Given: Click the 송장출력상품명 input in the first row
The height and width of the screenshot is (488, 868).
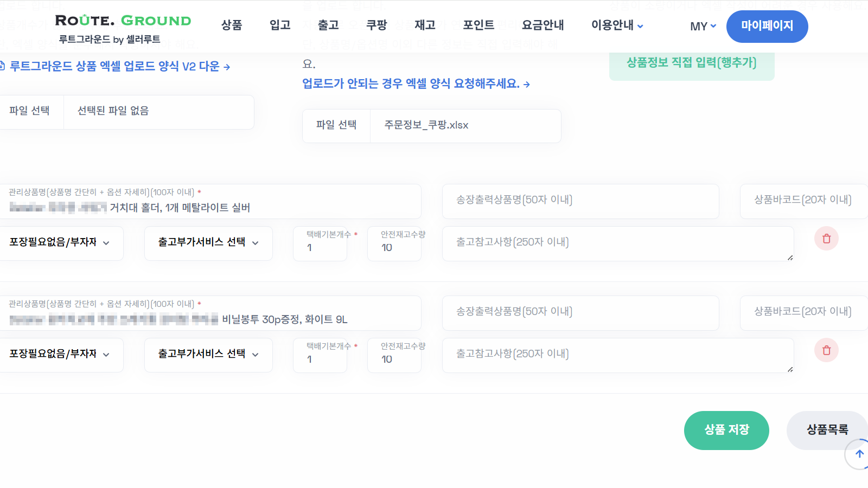Looking at the screenshot, I should pyautogui.click(x=580, y=201).
